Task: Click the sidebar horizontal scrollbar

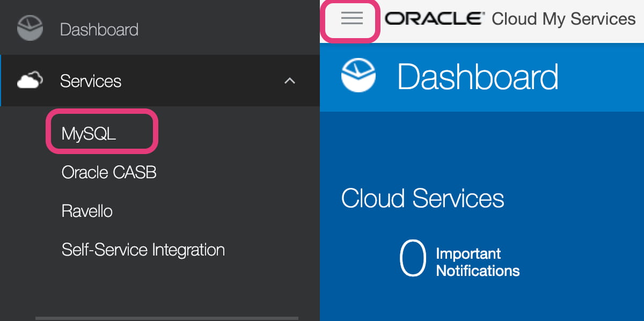Action: pyautogui.click(x=166, y=318)
